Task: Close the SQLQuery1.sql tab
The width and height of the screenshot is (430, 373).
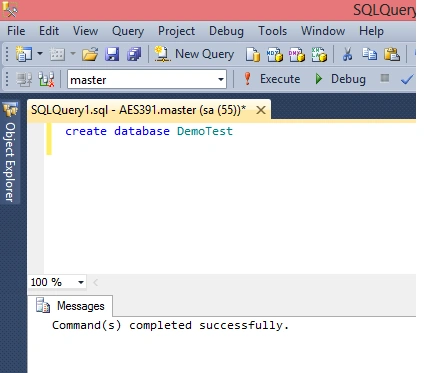Action: (261, 110)
